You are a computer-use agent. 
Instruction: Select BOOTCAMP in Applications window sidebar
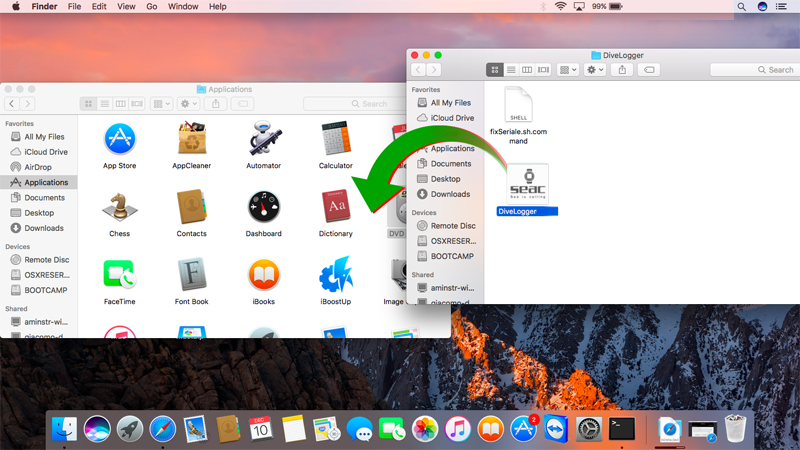39,290
